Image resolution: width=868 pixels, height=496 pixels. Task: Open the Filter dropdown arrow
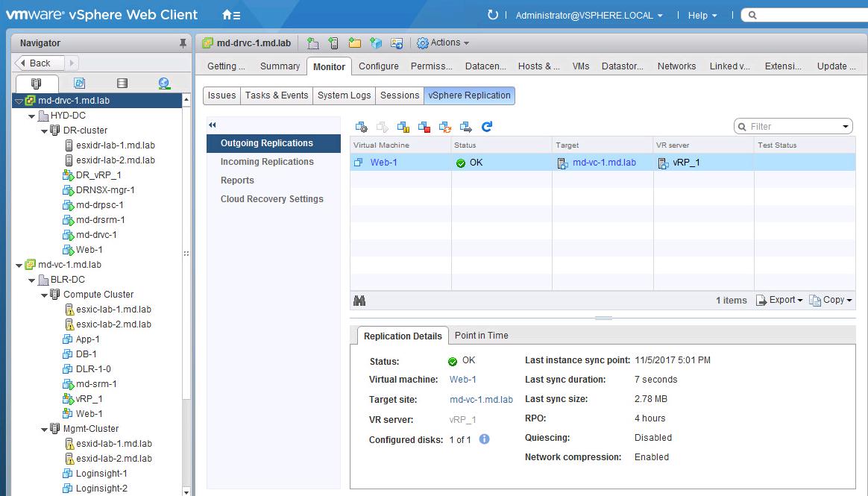[846, 127]
